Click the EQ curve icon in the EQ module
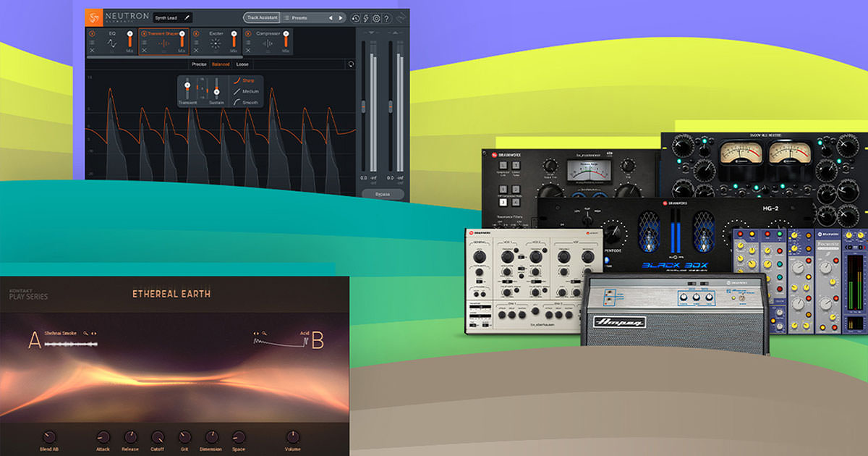Image resolution: width=868 pixels, height=456 pixels. click(112, 43)
